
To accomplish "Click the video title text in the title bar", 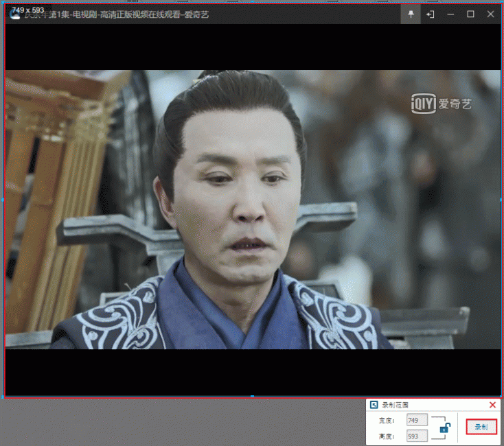I will 117,14.
